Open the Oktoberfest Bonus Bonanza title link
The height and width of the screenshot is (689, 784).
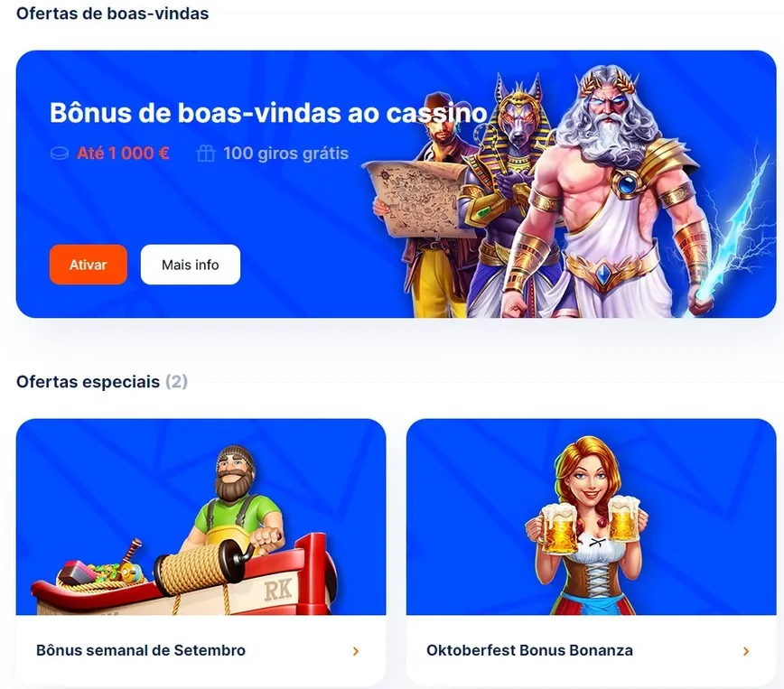click(x=529, y=650)
